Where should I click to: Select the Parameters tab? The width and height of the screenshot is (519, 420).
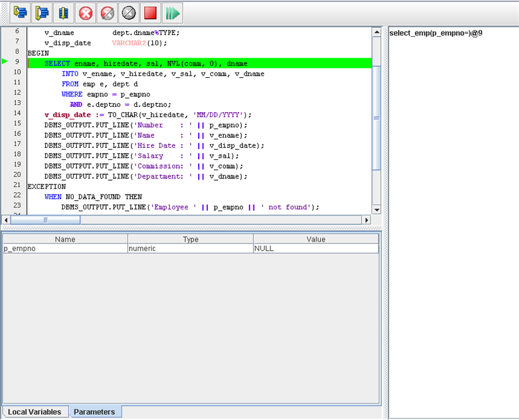tap(94, 412)
